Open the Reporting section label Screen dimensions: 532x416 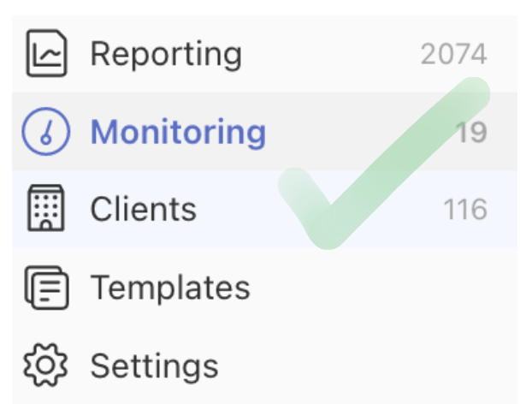click(x=166, y=54)
